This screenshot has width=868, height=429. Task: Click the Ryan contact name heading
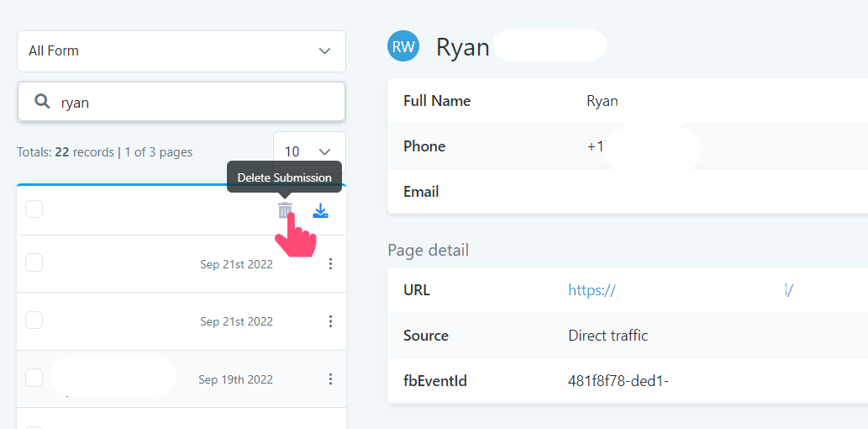(463, 47)
